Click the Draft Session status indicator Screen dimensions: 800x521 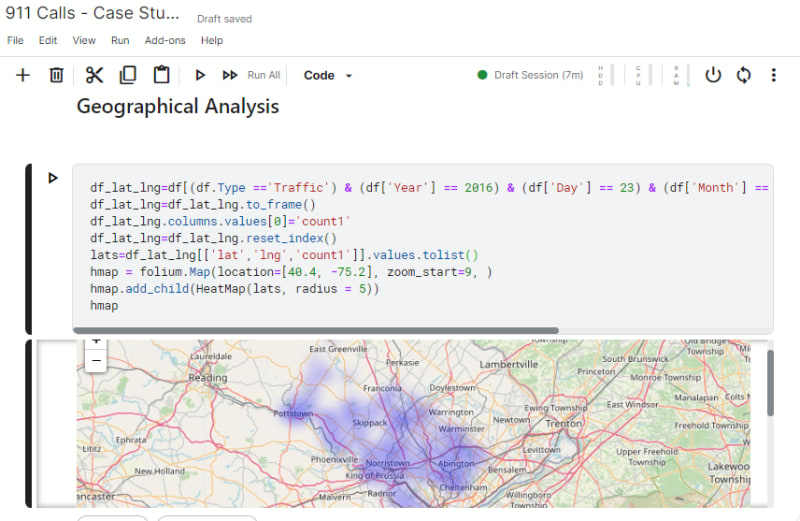coord(531,75)
